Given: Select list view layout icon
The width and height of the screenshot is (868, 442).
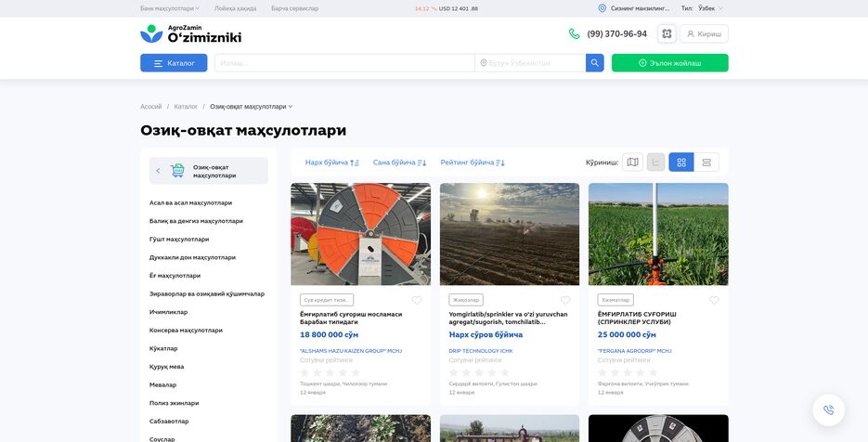Looking at the screenshot, I should click(x=706, y=162).
